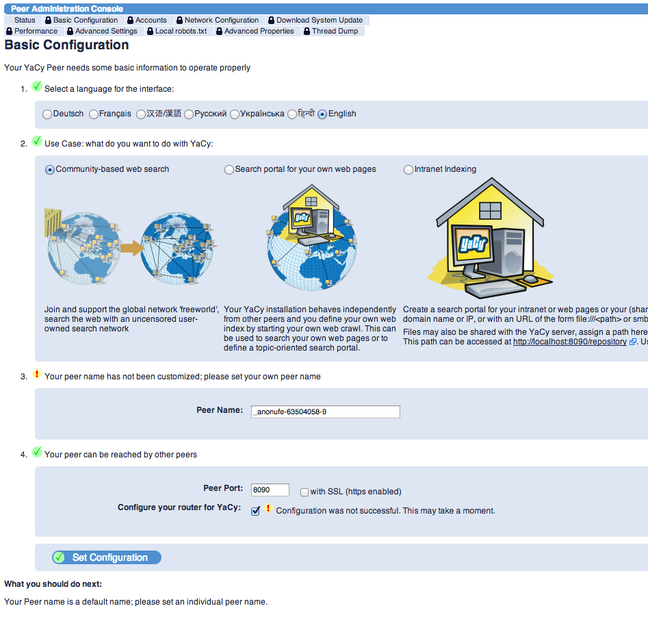Screen dimensions: 648x619
Task: Click the two-globes community network illustration
Action: (131, 248)
